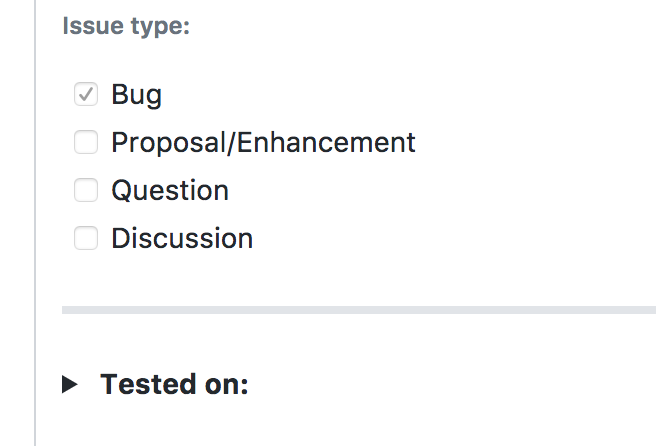Click the vertical quote border line
This screenshot has height=446, width=656.
35,223
